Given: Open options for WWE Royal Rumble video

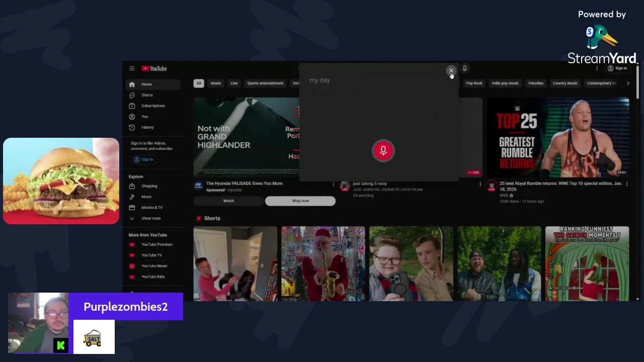Looking at the screenshot, I should [627, 184].
